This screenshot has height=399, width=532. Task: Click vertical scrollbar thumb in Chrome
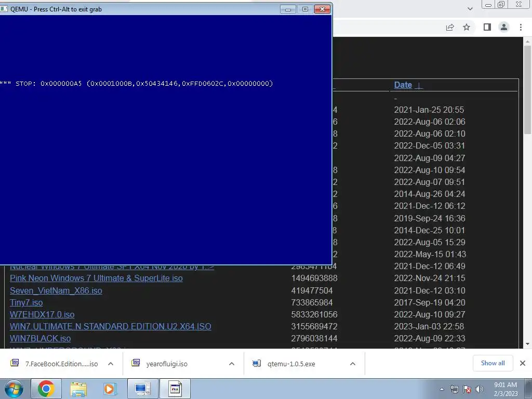(x=527, y=90)
